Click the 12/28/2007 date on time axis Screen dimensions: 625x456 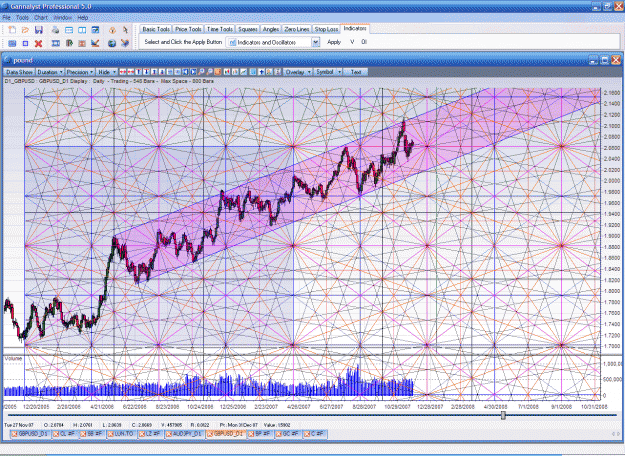pos(430,407)
